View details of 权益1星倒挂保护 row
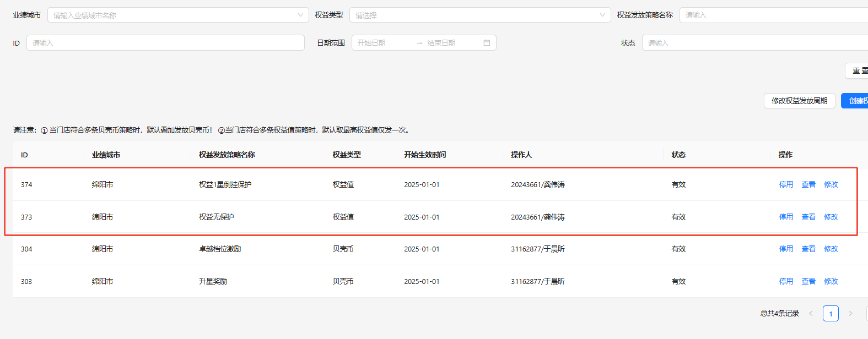Screen dimensions: 868x339 point(808,185)
